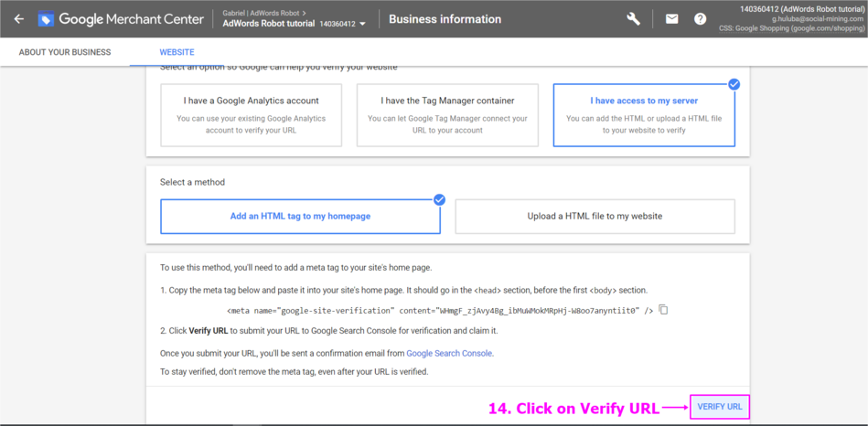
Task: Open the Google Search Console link
Action: click(449, 353)
